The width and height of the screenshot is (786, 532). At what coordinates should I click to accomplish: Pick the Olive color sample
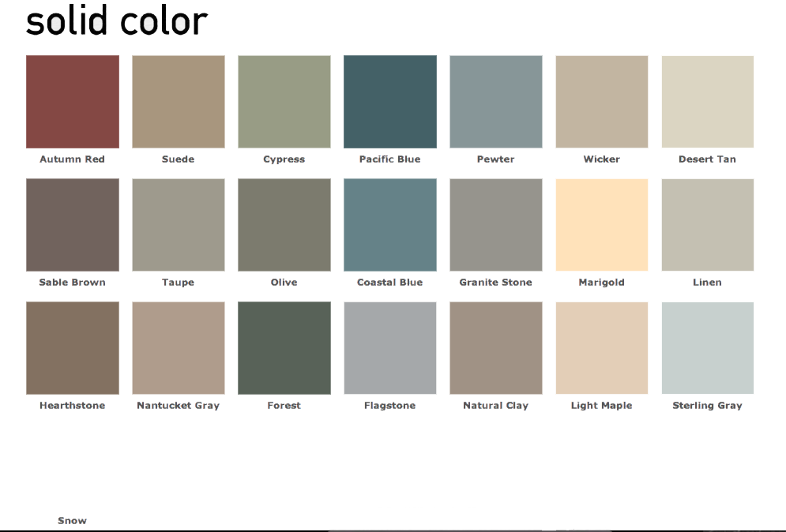[x=284, y=224]
